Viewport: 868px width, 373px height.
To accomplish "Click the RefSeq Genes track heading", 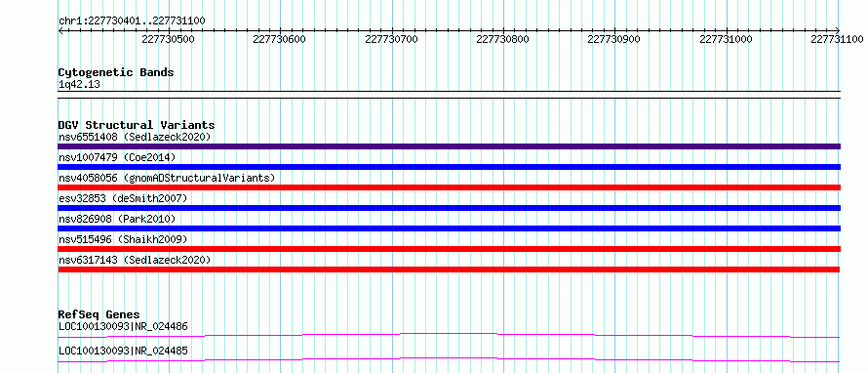I will (x=99, y=314).
